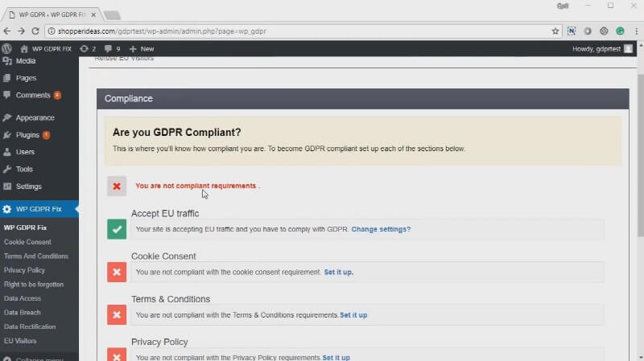
Task: Click Set it up for Cookie Consent
Action: tap(338, 272)
